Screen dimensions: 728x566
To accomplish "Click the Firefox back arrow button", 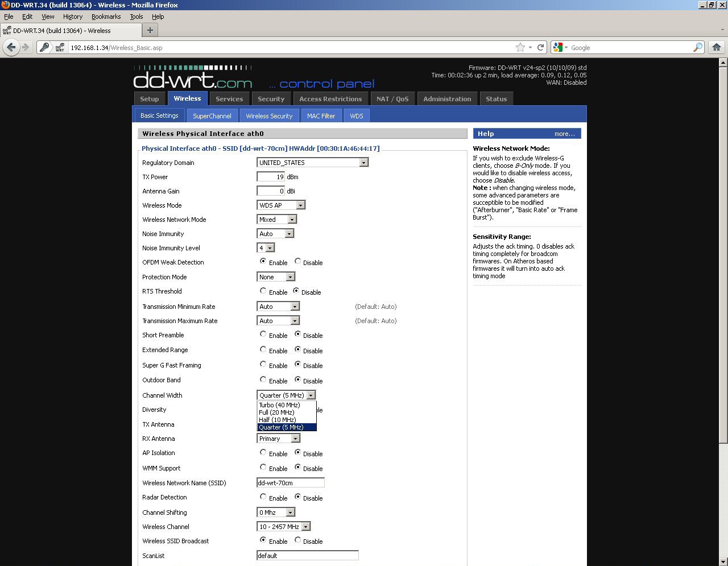I will click(x=11, y=47).
